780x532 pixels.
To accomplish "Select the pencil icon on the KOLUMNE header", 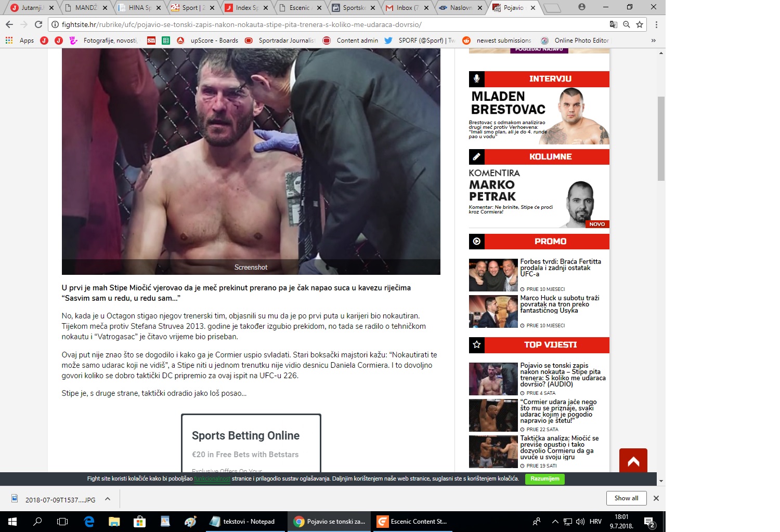I will 477,156.
